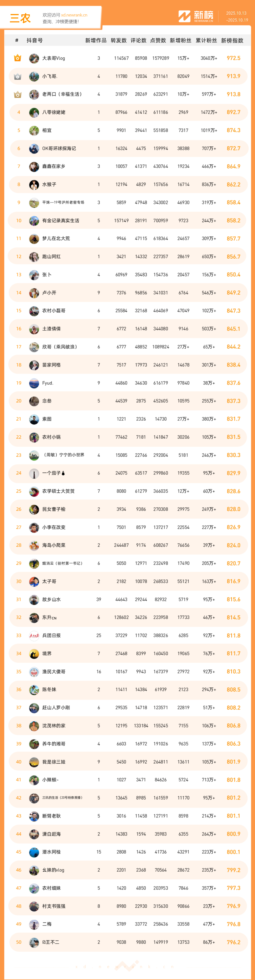Screen dimensions: 255x980
Task: Click the 渔民大傻哥 Doraemon avatar
Action: point(34,672)
